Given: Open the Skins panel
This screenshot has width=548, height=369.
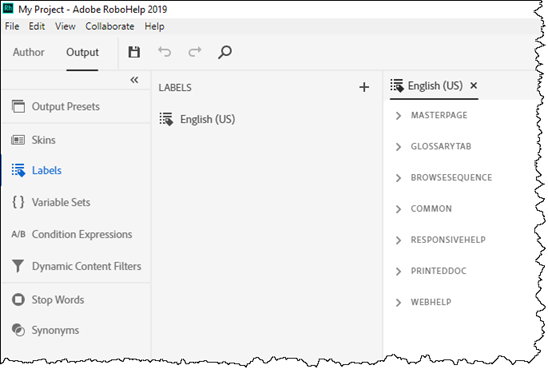Looking at the screenshot, I should (x=75, y=140).
